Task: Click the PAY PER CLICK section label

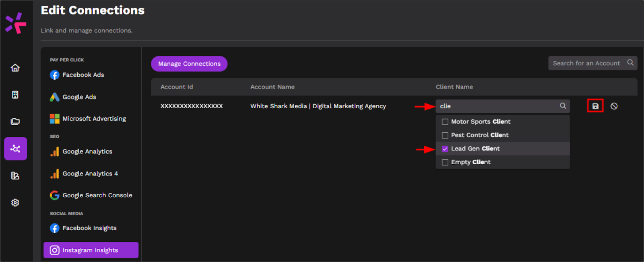Action: click(67, 60)
